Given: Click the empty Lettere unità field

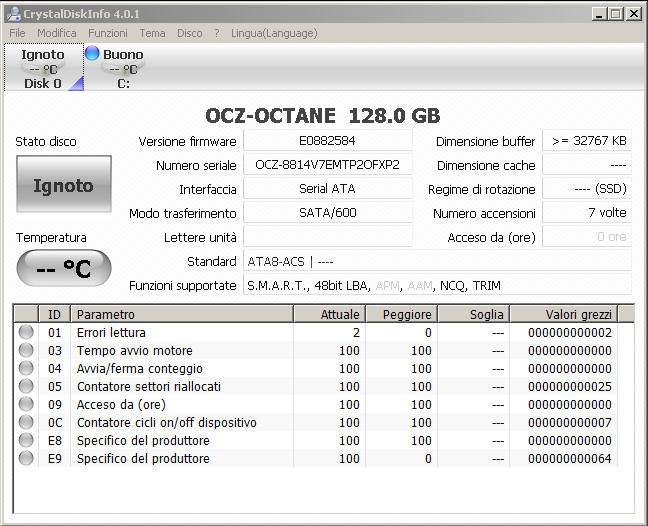Looking at the screenshot, I should pos(327,236).
